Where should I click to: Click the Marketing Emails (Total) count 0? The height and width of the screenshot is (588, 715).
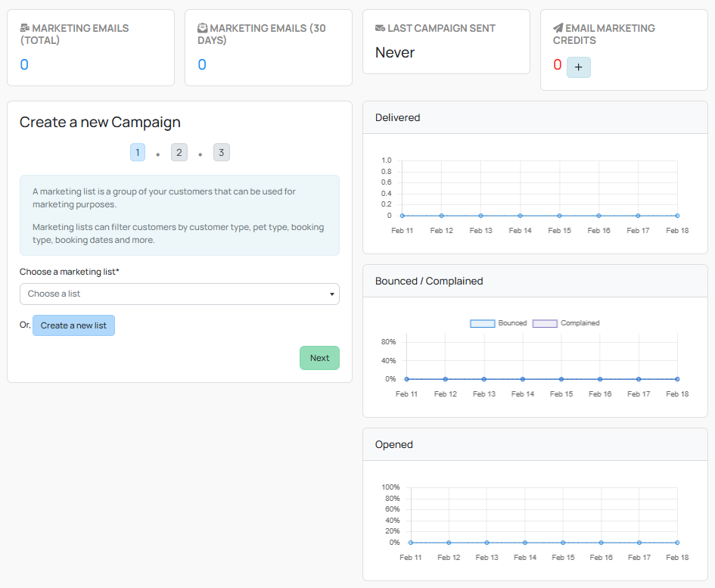pos(24,65)
